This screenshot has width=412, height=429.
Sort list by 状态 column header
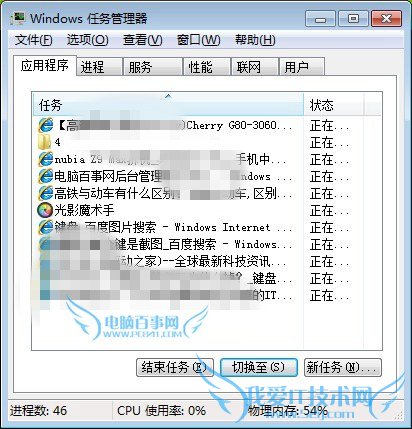tap(333, 105)
